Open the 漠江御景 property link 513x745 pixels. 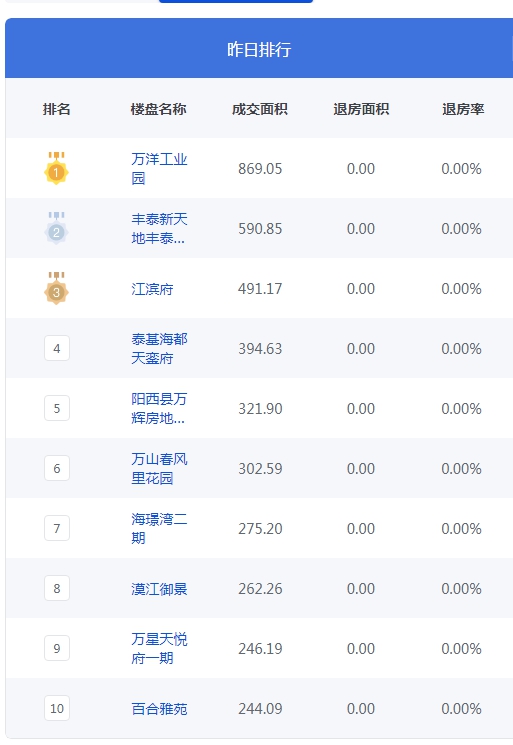point(159,589)
